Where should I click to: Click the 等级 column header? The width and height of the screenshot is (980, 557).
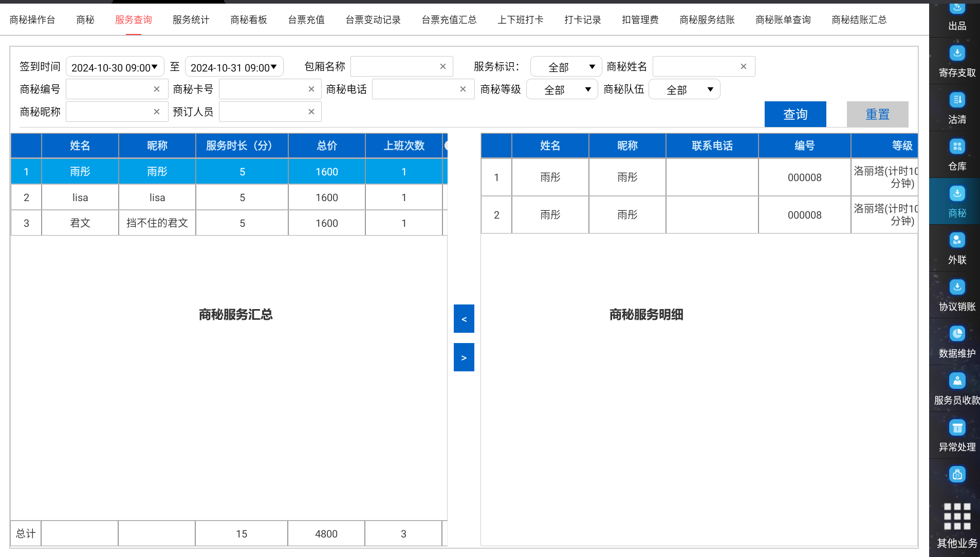(884, 146)
